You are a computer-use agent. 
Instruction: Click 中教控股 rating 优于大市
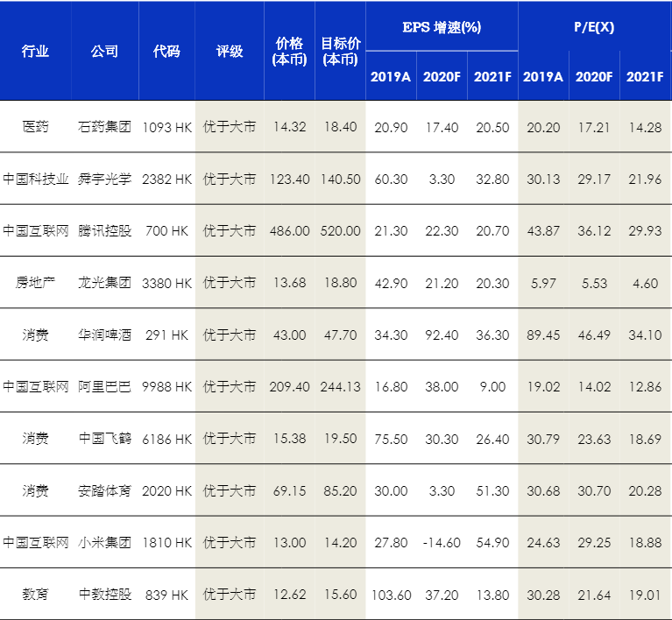(230, 595)
